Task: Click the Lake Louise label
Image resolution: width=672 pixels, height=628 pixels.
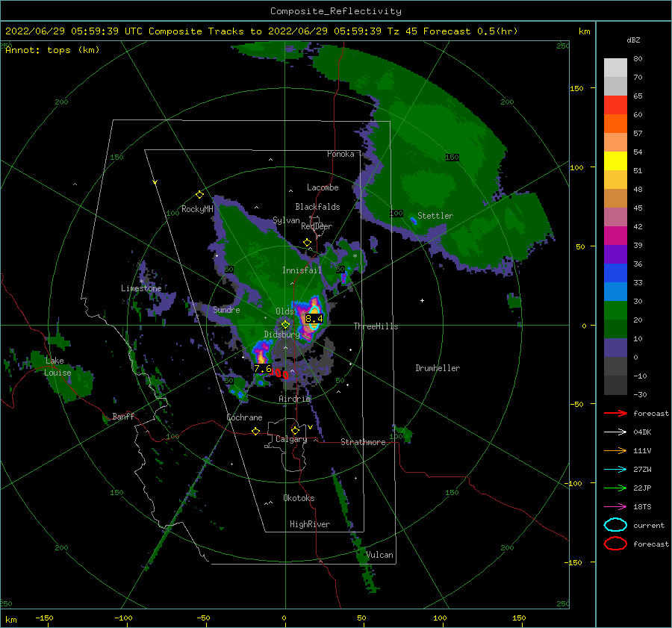Action: (57, 367)
